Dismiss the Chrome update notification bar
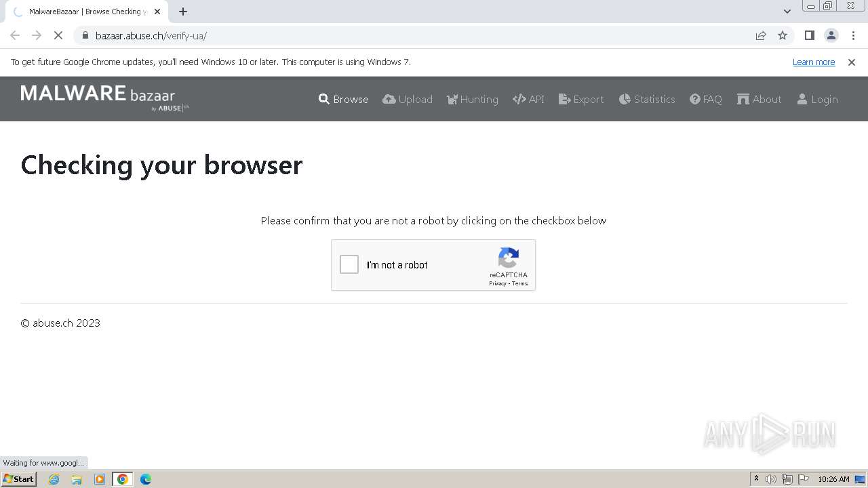Screen dimensions: 868x488 pos(852,62)
